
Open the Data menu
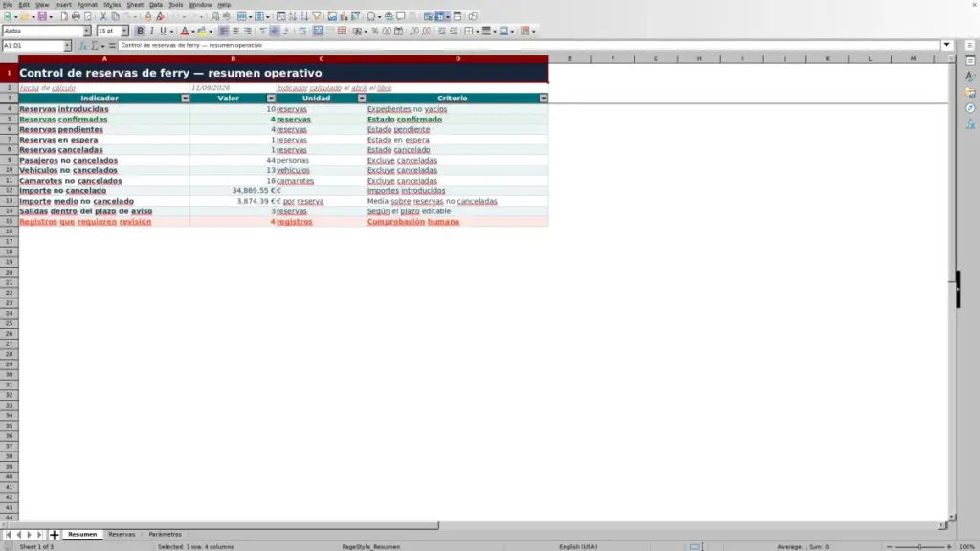(x=156, y=5)
